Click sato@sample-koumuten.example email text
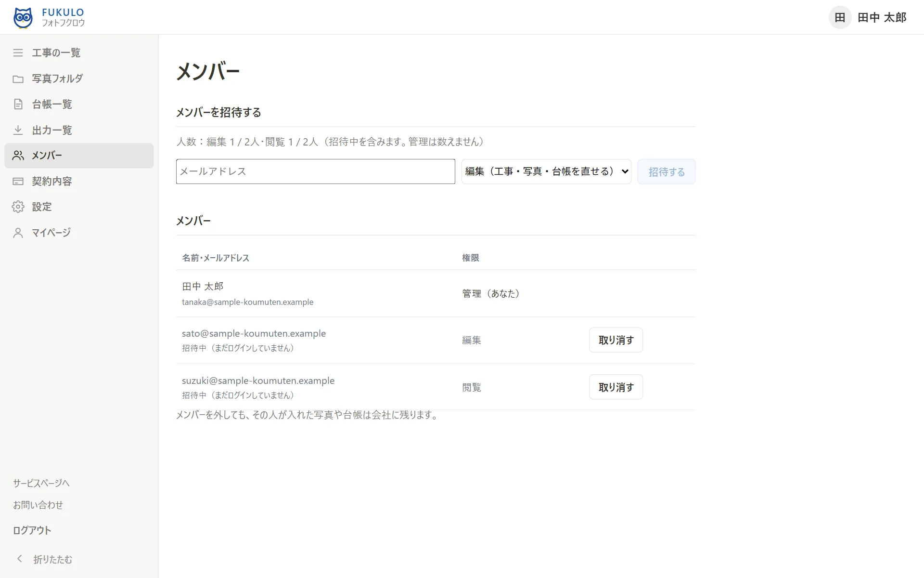Viewport: 924px width, 578px height. pos(254,333)
